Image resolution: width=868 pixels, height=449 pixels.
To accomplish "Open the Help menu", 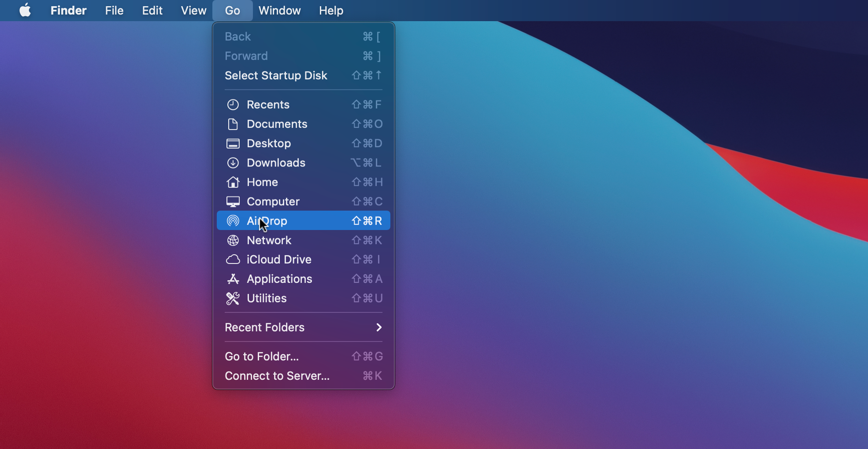I will click(331, 10).
